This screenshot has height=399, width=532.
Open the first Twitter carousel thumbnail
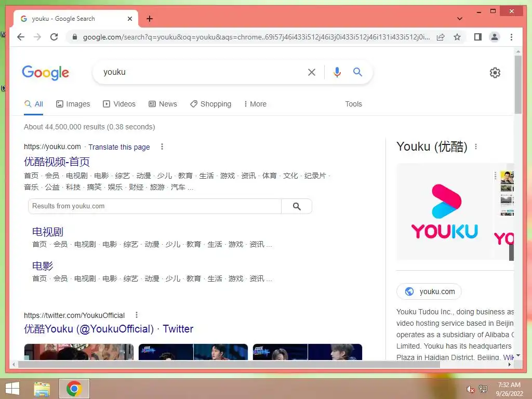click(x=79, y=352)
